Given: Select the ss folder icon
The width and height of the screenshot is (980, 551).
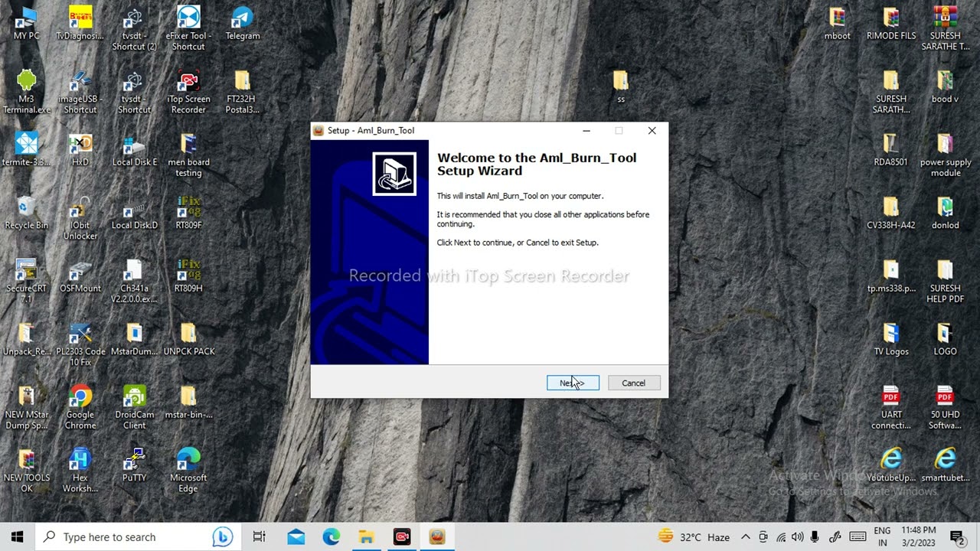Looking at the screenshot, I should pyautogui.click(x=620, y=86).
